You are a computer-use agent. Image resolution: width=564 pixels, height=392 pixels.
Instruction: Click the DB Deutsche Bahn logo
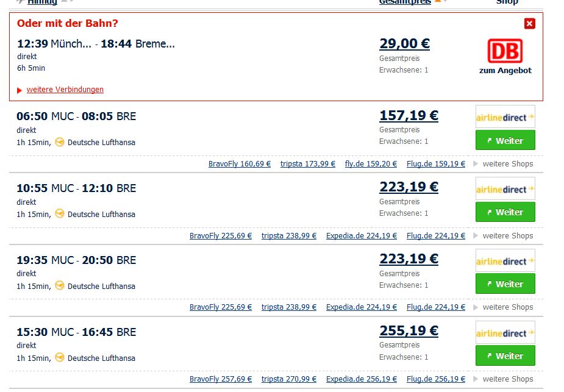tap(505, 51)
